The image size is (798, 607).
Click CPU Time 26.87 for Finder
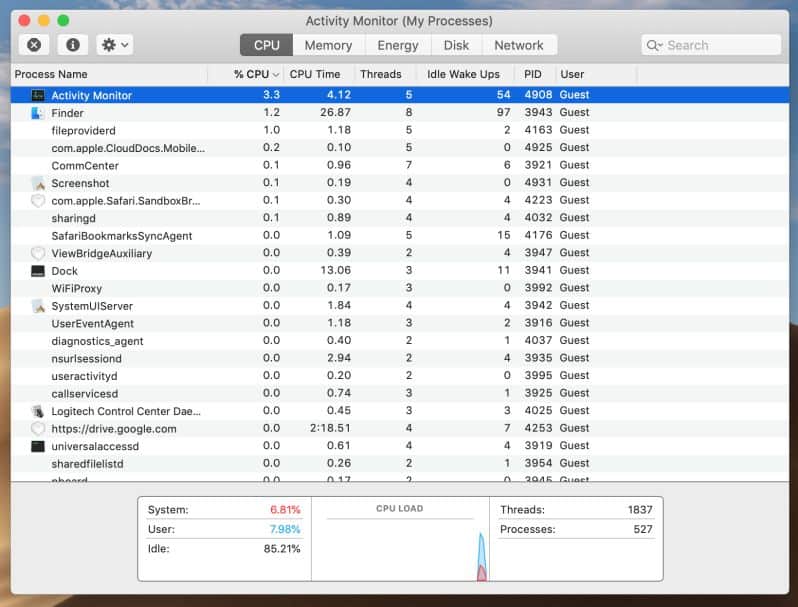[335, 112]
